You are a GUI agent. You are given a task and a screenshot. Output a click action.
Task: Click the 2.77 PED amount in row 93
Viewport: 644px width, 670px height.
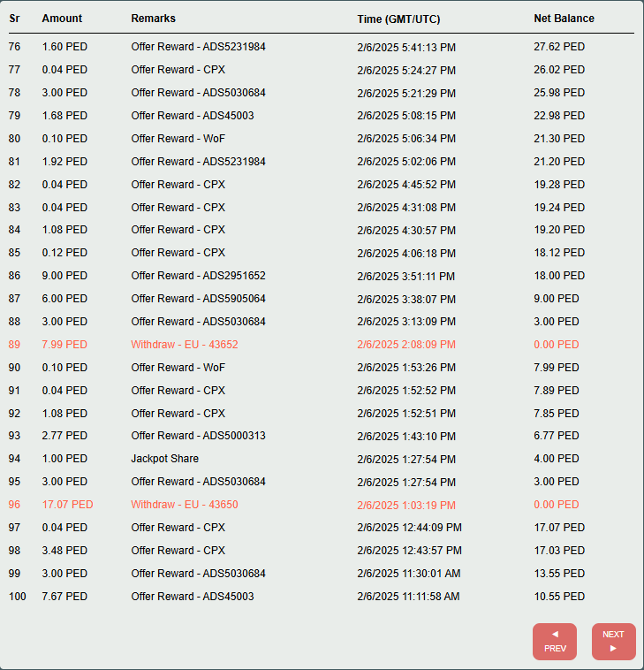[x=64, y=436]
